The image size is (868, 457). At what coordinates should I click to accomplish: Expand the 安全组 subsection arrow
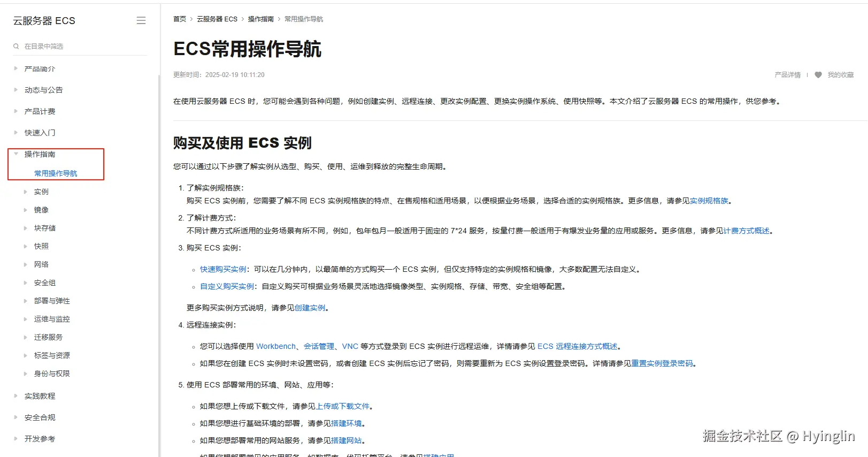tap(25, 283)
